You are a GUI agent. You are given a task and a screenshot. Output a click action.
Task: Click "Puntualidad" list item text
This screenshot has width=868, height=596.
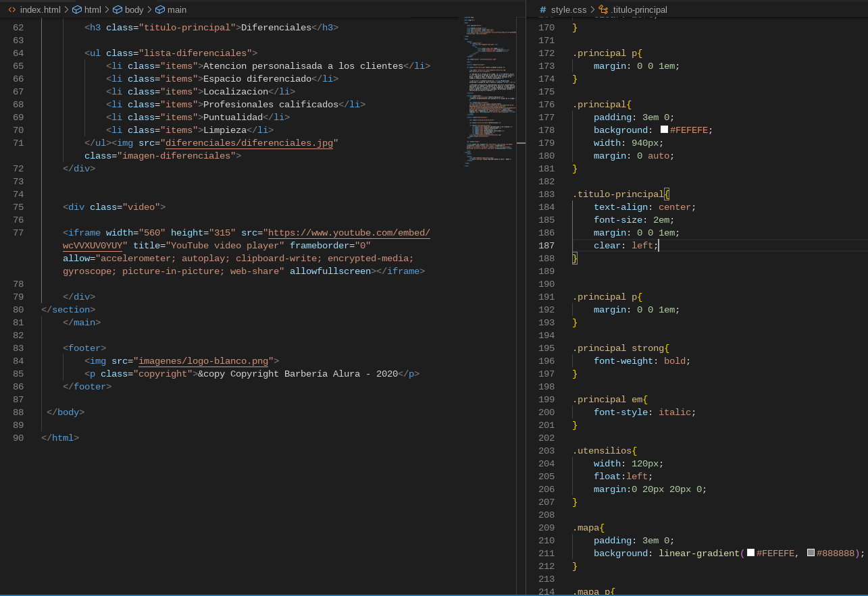pyautogui.click(x=233, y=117)
